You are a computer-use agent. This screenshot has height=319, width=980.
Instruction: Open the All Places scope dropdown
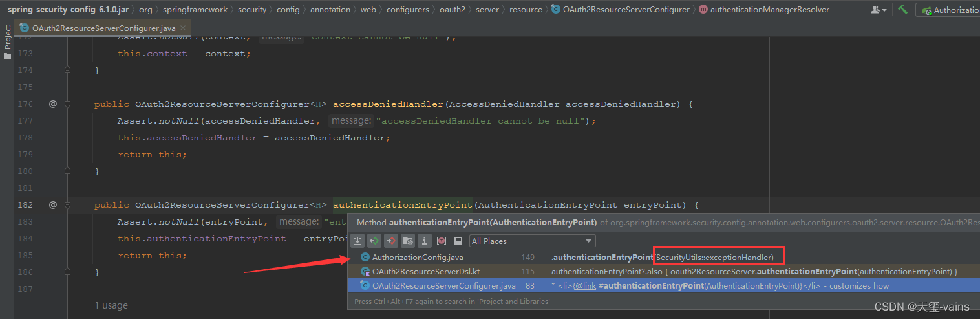point(532,241)
